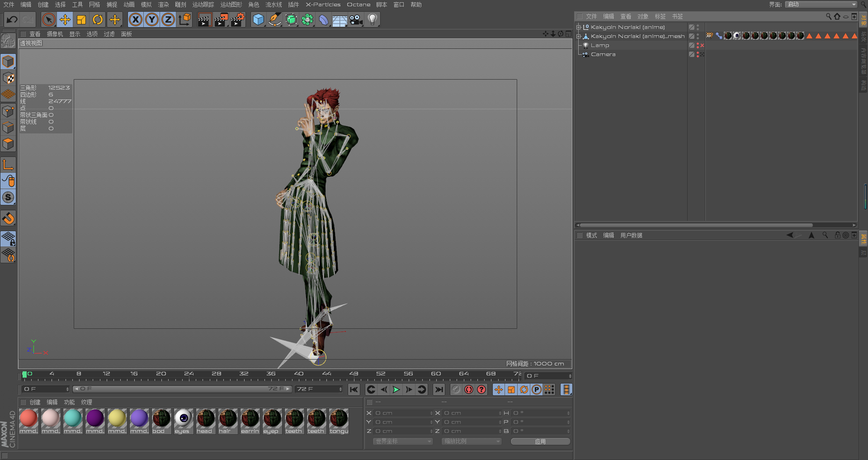The width and height of the screenshot is (868, 460).
Task: Click X position 0 cm field
Action: (403, 413)
